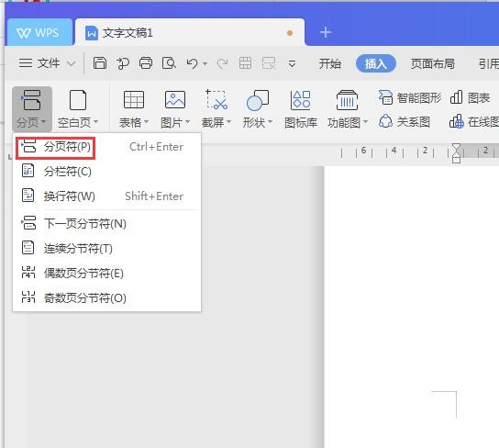This screenshot has width=499, height=448.
Task: Click inside the blank document page
Action: 412,306
